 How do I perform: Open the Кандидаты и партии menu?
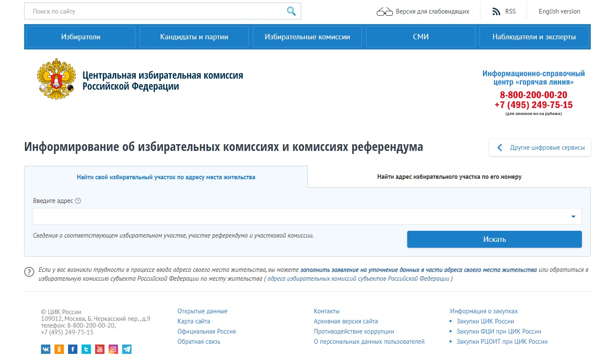point(194,37)
